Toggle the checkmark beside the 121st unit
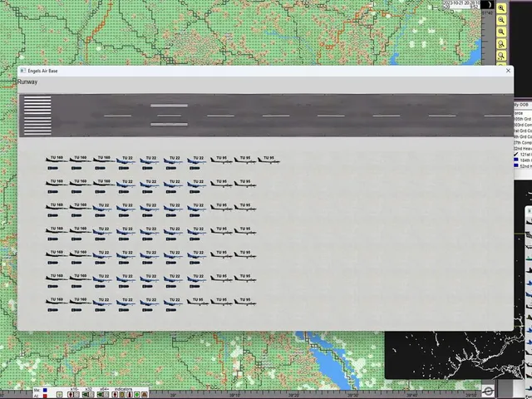 point(516,155)
